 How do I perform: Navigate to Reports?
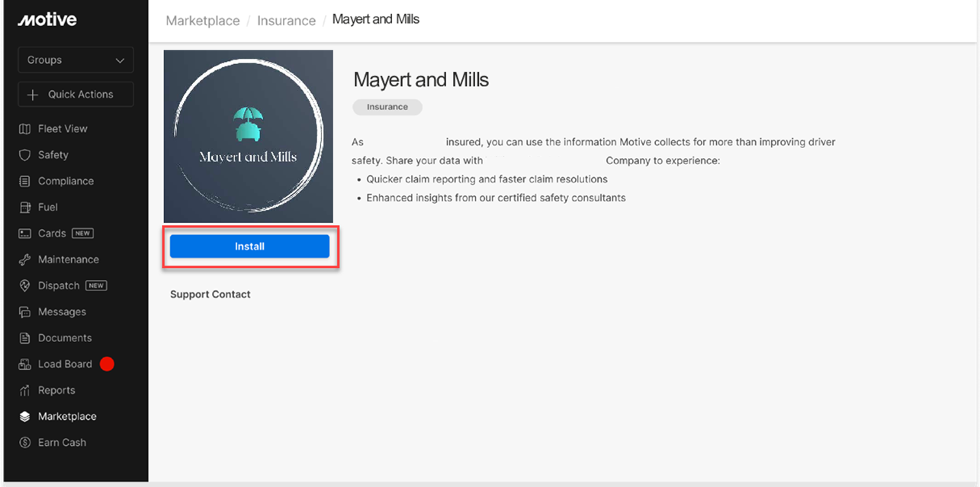[x=56, y=390]
